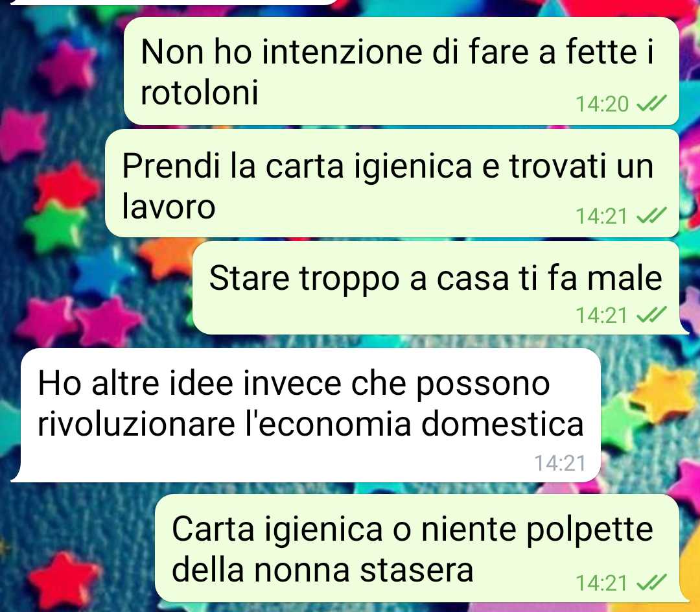Select the 'Prendi la carta igienica' message bubble
The height and width of the screenshot is (612, 700).
(x=392, y=183)
